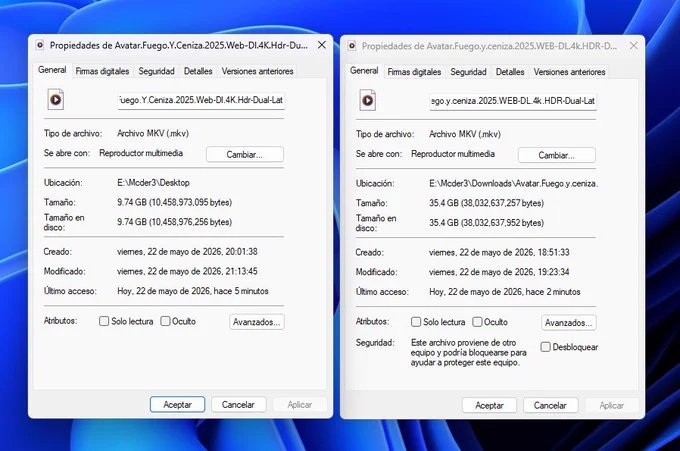
Task: Click Cancelar in right 35.4 GB window
Action: click(x=550, y=405)
